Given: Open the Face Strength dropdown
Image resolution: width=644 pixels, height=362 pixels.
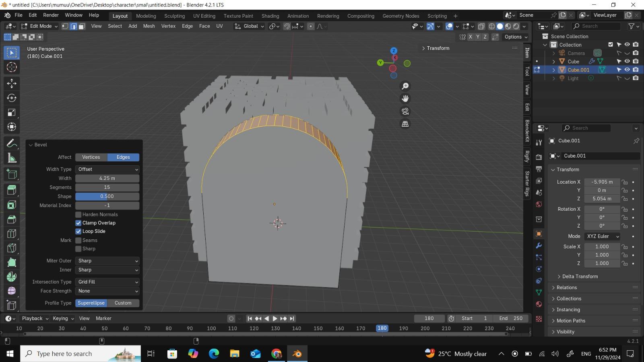Looking at the screenshot, I should 107,291.
